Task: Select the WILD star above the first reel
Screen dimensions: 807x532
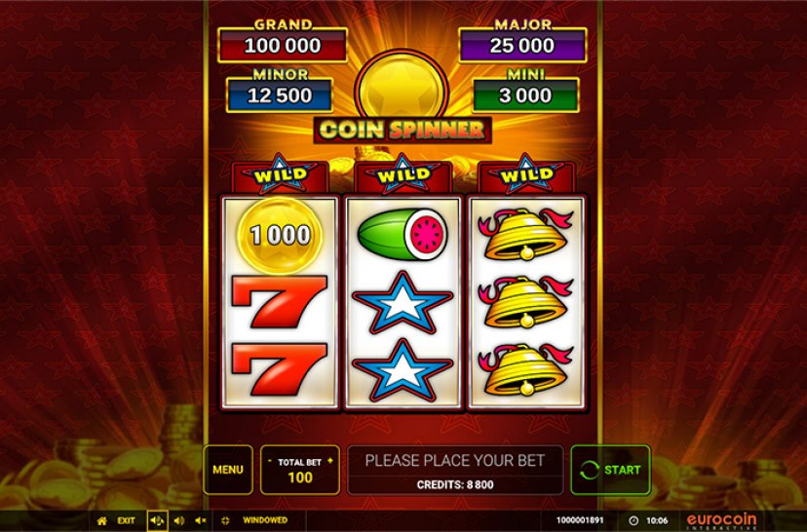Action: [x=280, y=173]
